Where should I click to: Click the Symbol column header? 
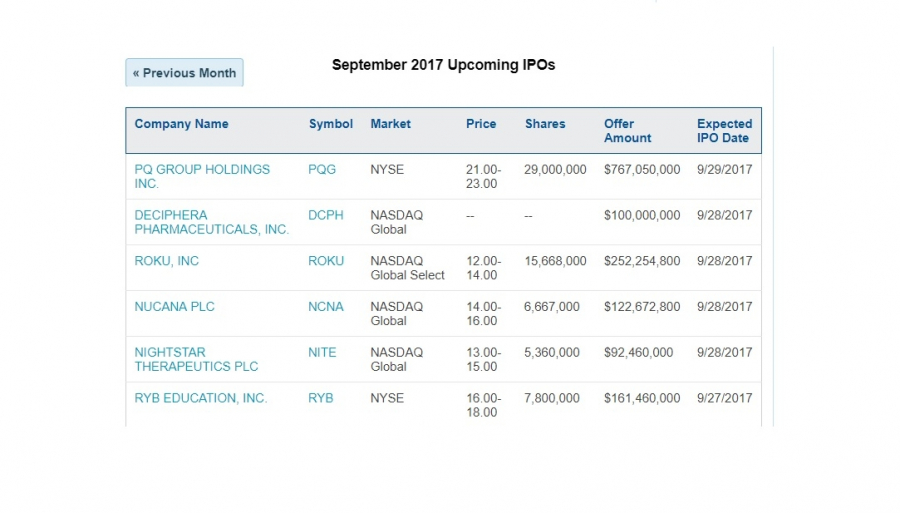331,124
